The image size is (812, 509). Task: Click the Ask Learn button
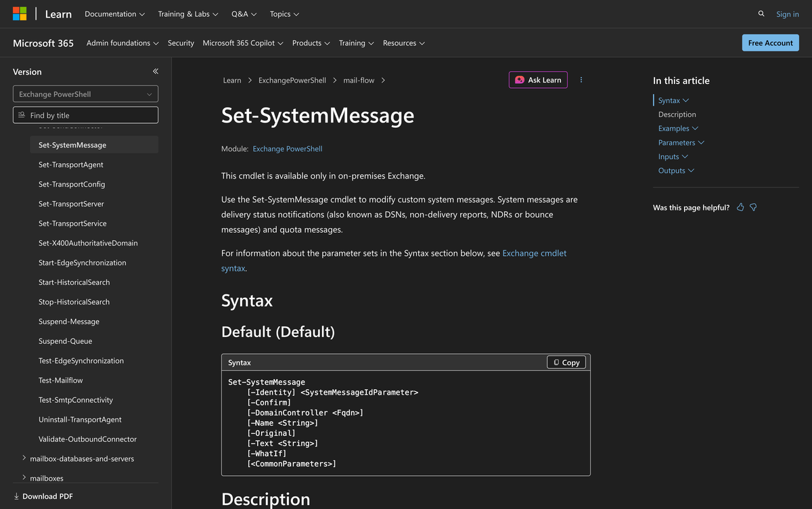[x=538, y=80]
